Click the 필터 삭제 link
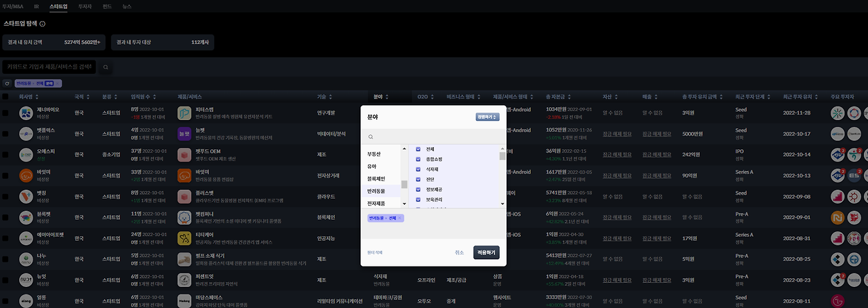The height and width of the screenshot is (308, 868). (x=375, y=252)
